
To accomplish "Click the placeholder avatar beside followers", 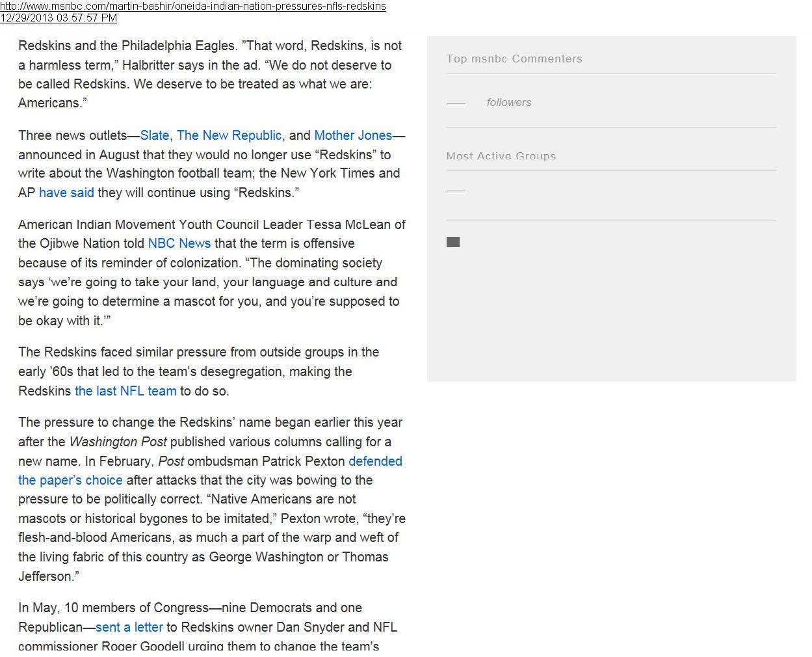I will (x=456, y=103).
